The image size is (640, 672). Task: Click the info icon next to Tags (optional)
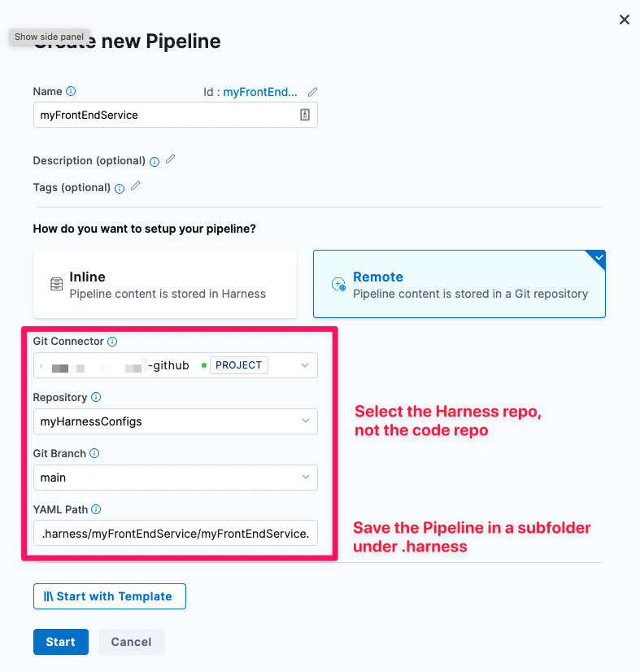pos(120,189)
